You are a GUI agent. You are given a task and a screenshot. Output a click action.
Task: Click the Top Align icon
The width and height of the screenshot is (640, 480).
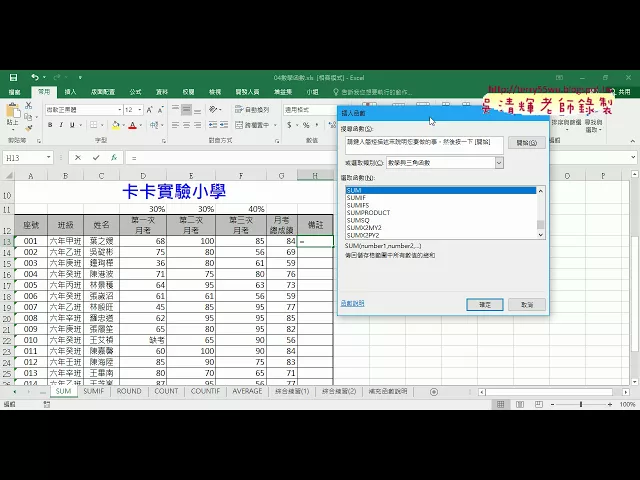176,109
